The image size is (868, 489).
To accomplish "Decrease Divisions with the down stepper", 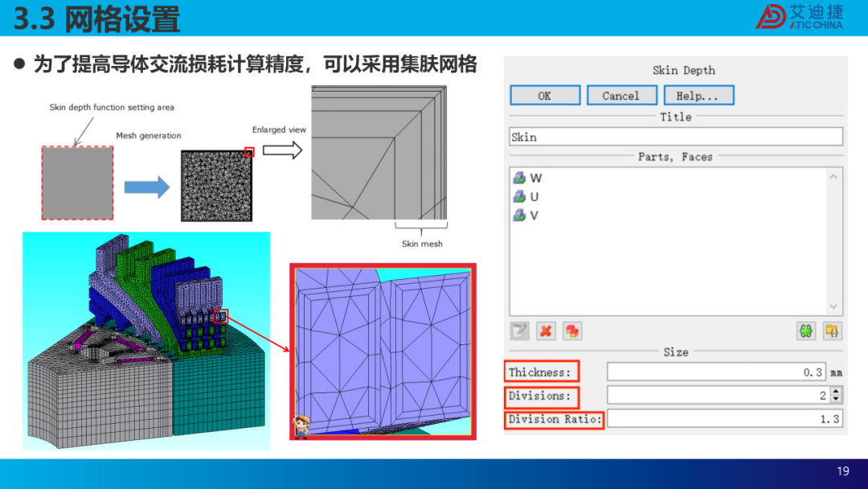I will [837, 400].
